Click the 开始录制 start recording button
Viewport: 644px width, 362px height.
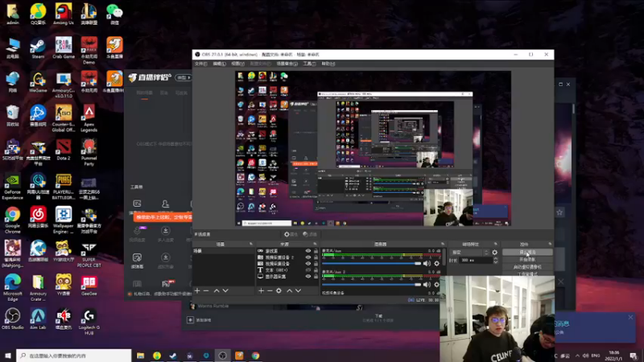point(527,260)
